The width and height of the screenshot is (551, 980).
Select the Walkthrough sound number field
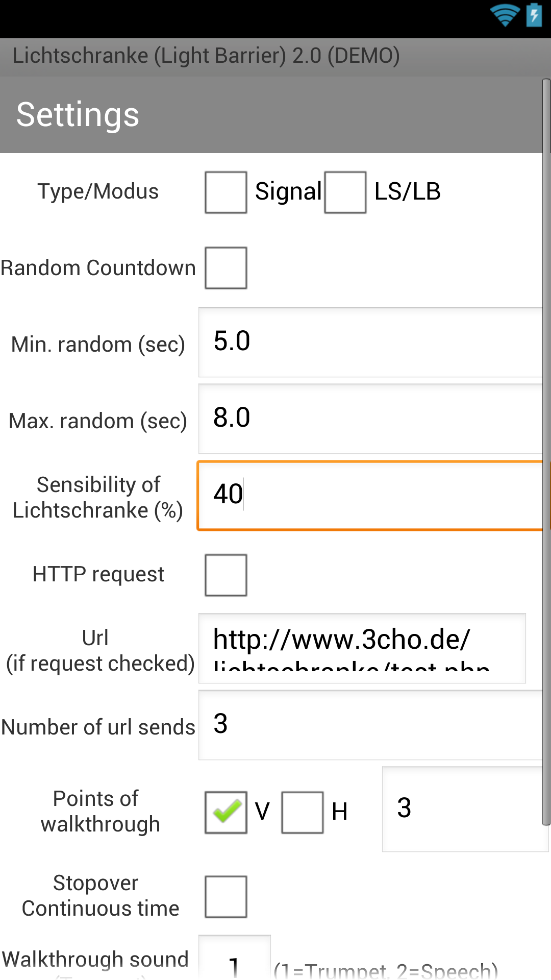click(x=234, y=958)
